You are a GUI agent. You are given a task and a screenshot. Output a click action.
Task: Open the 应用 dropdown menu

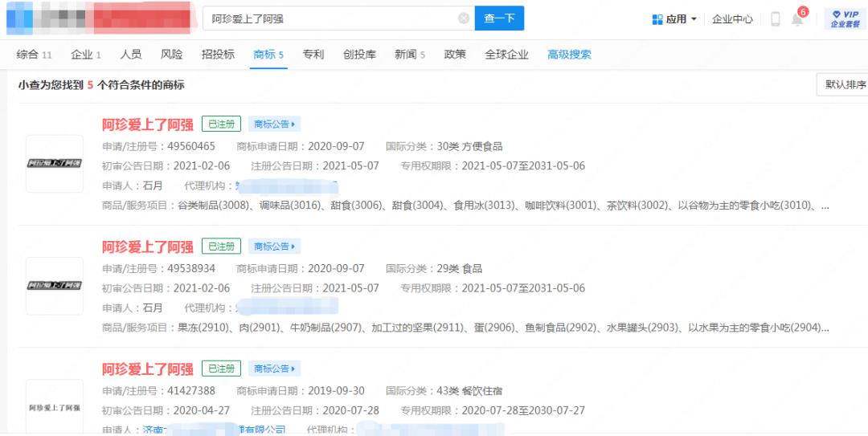tap(674, 19)
